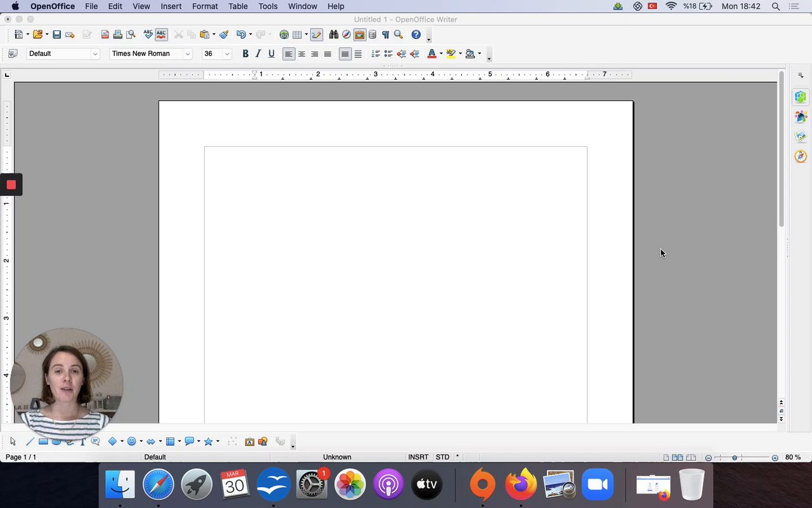Select the Format Paintbrush icon
812x508 pixels.
[224, 34]
